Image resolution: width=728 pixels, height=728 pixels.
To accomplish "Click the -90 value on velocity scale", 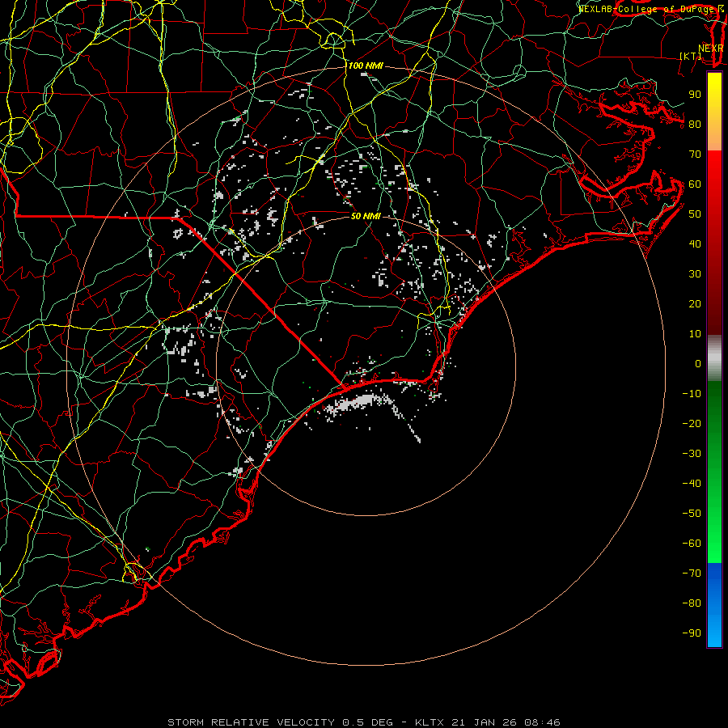I will [x=692, y=633].
